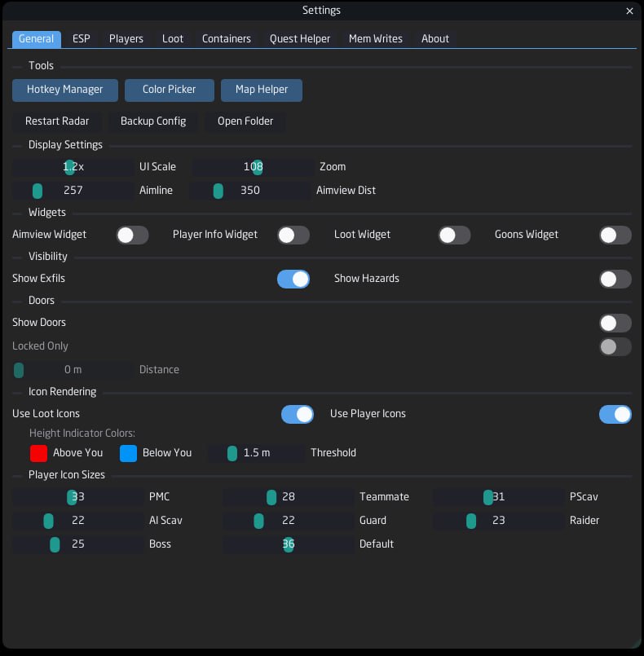Click the height Threshold slider

(x=257, y=453)
